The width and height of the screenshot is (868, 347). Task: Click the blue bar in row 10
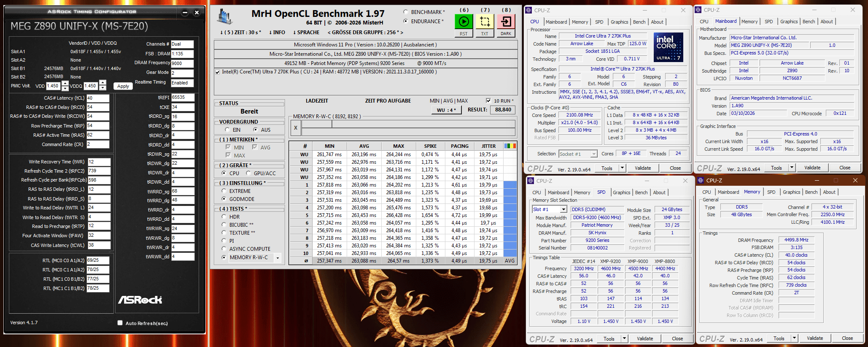(510, 253)
